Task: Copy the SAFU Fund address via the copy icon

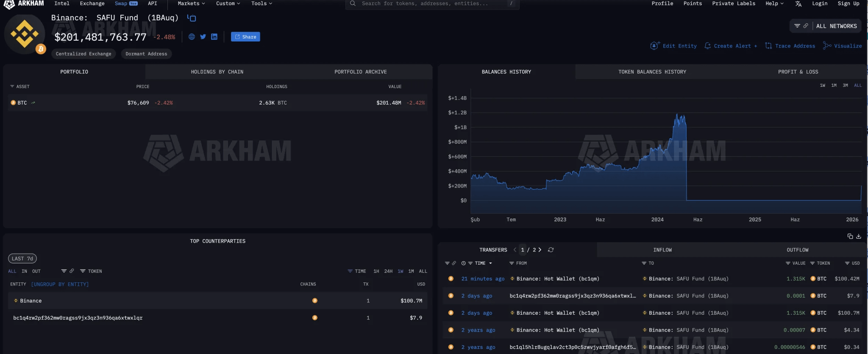Action: (192, 18)
